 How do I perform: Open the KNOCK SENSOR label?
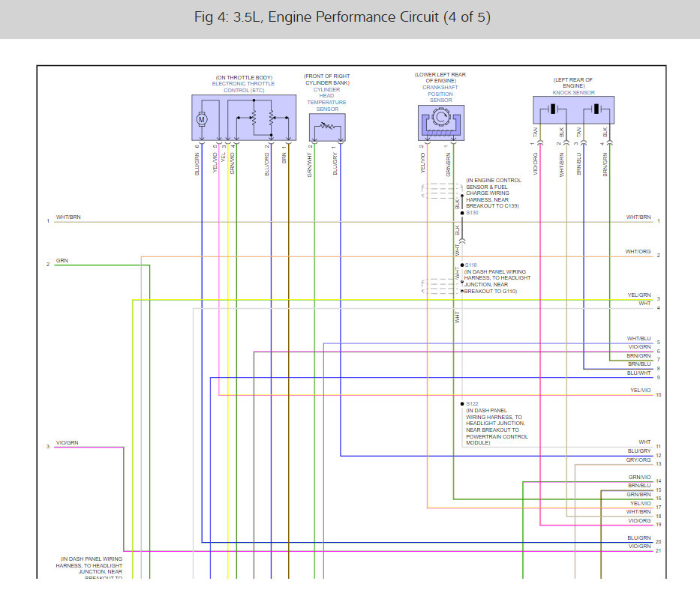coord(574,92)
